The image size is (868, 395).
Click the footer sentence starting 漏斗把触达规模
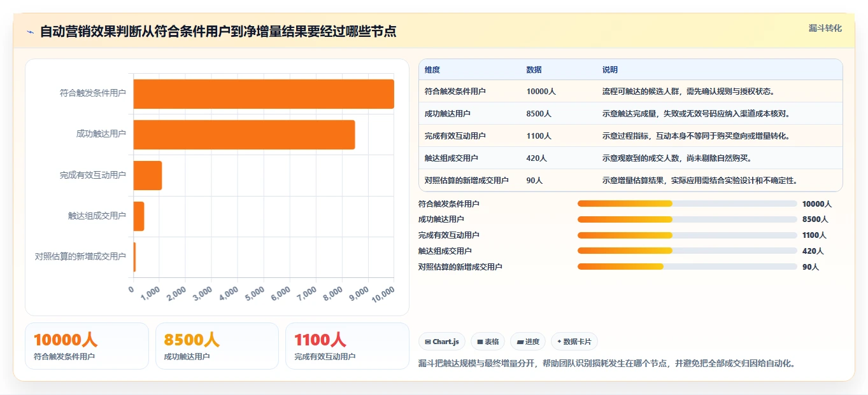click(607, 363)
